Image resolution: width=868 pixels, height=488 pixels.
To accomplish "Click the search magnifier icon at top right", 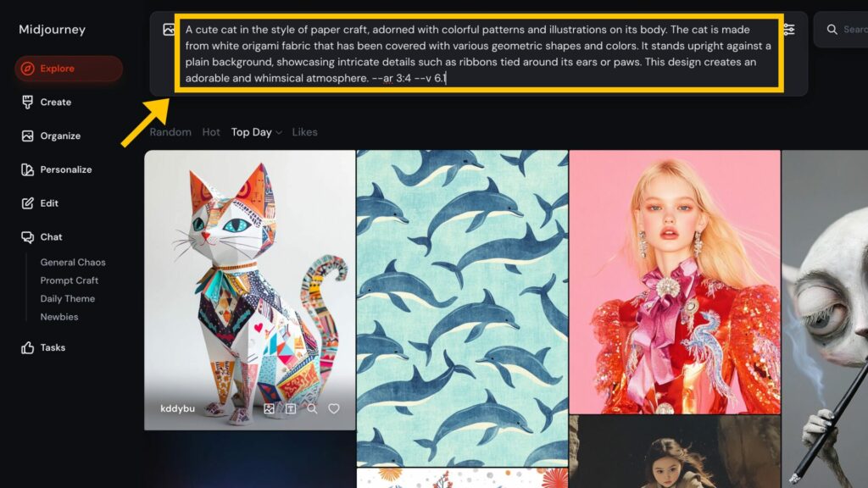I will pos(832,30).
